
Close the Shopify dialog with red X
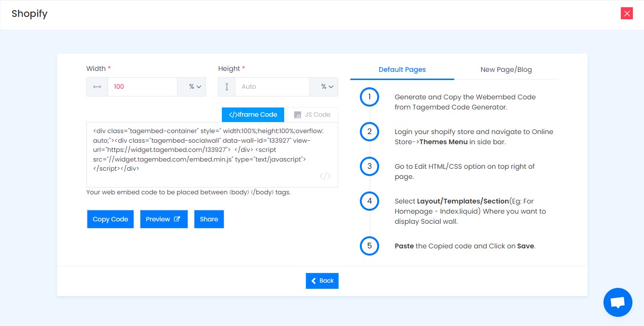627,14
